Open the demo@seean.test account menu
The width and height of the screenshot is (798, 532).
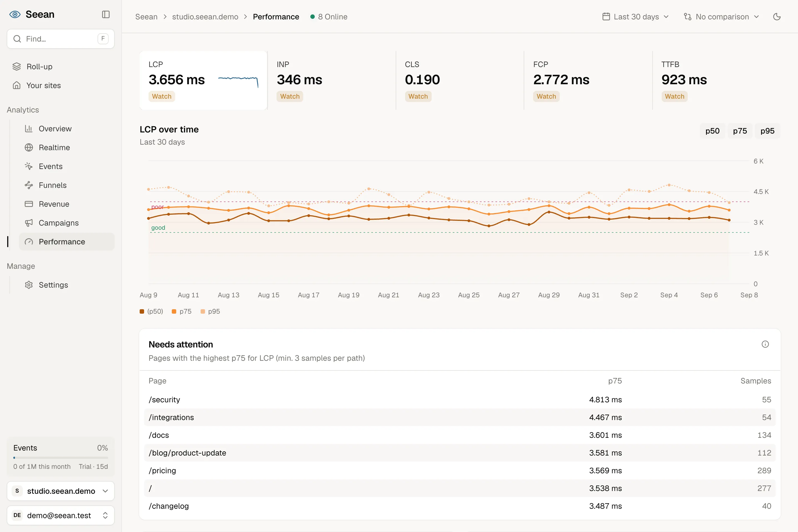click(x=61, y=515)
